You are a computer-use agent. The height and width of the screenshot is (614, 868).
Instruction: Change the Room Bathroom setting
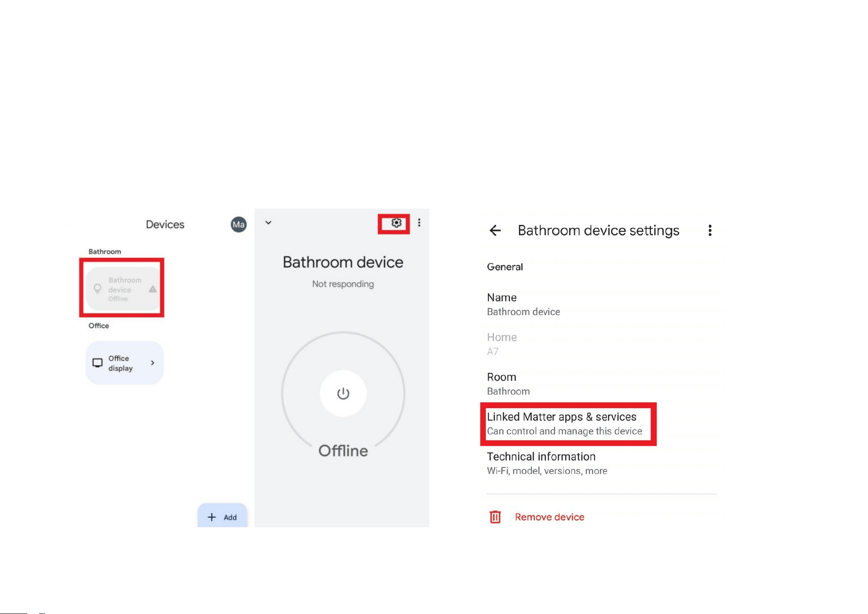click(x=602, y=384)
